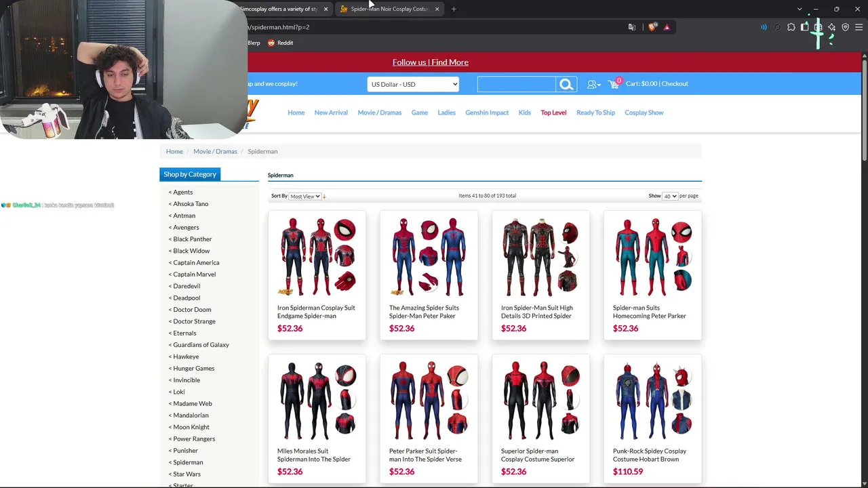Open the browser hamburger menu
The width and height of the screenshot is (868, 488).
coord(859,27)
